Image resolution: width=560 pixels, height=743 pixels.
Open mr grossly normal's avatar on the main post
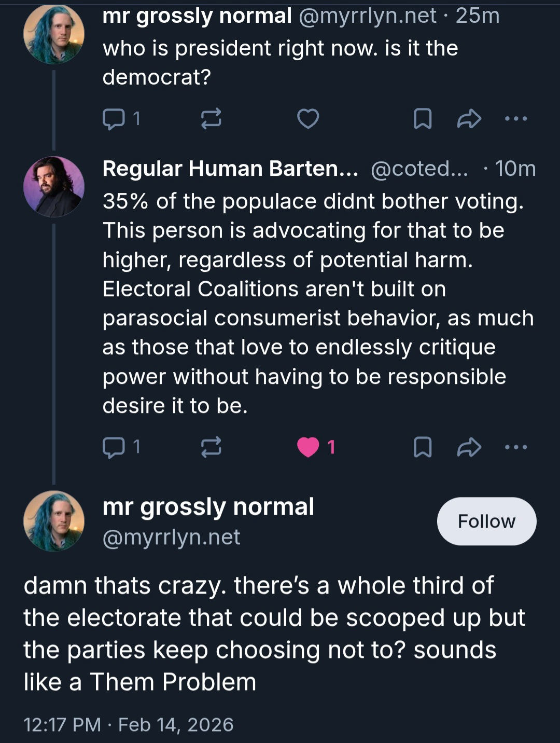tap(54, 521)
